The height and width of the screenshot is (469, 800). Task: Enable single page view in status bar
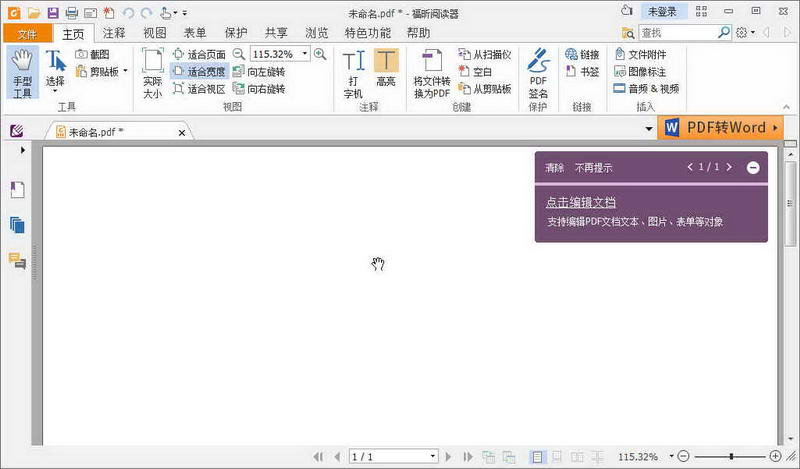point(537,456)
